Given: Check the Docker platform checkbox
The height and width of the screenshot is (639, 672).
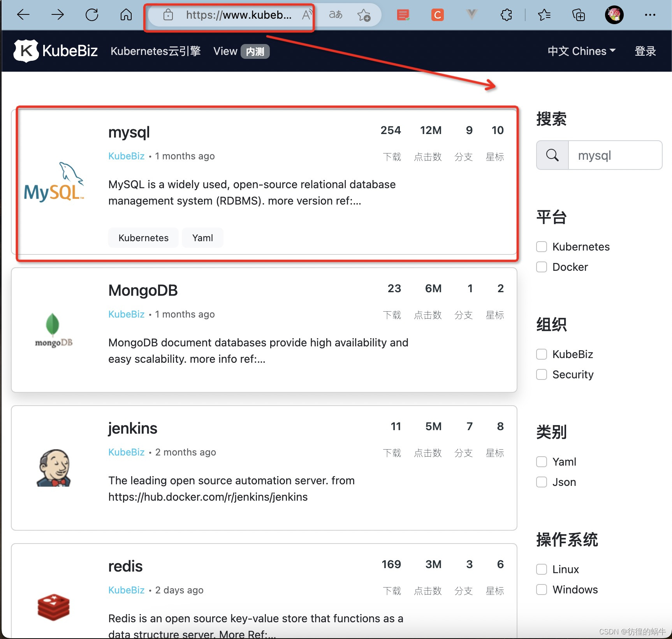Looking at the screenshot, I should [542, 267].
